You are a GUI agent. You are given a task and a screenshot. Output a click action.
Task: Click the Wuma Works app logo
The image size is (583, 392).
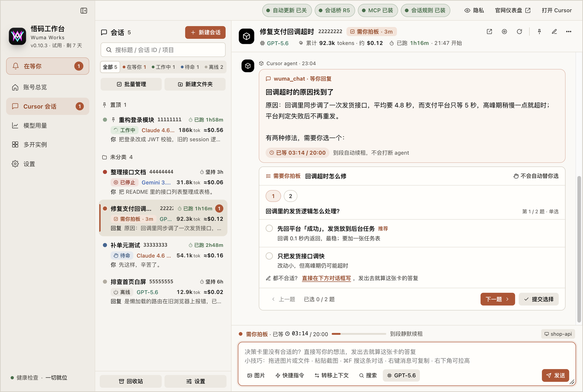(17, 36)
